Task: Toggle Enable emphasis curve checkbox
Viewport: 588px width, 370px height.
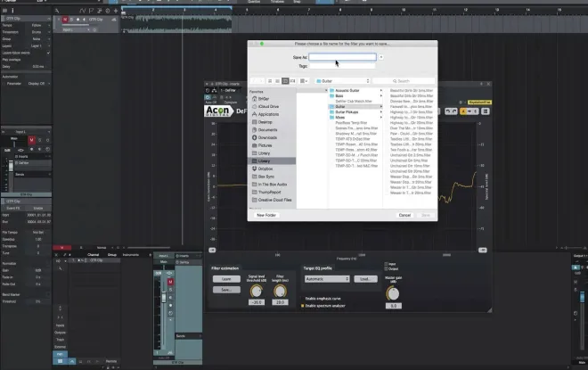Action: point(303,299)
